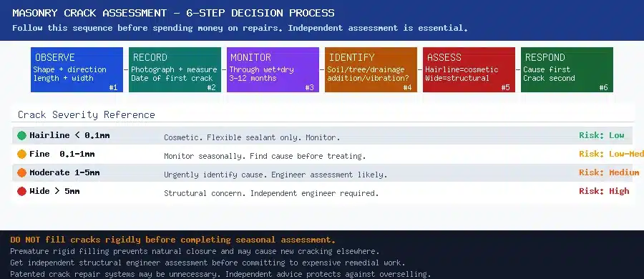Click 'Wide=structural' in ASSESS card
Viewport: 644px width, 279px height.
coord(457,78)
